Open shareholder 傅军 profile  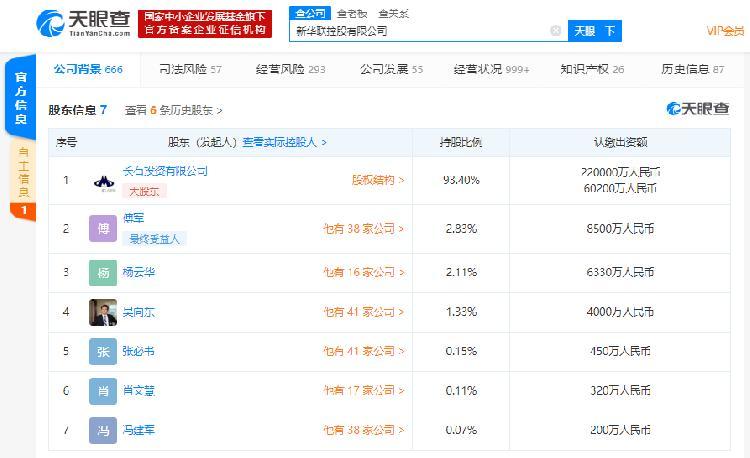(133, 218)
